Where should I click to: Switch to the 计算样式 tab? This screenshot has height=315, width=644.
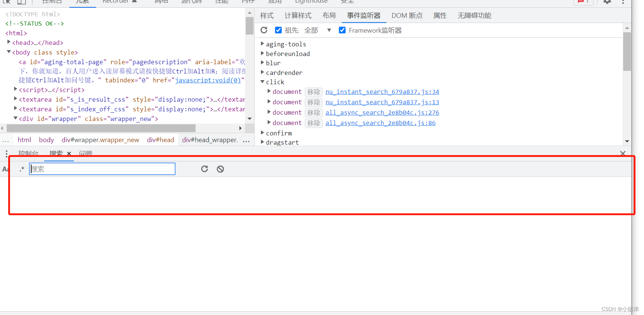(298, 16)
